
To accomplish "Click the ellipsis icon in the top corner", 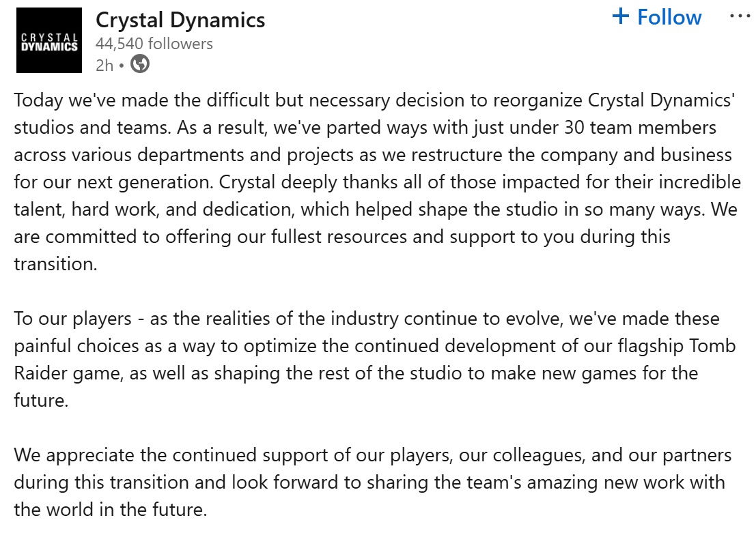I will (x=742, y=17).
